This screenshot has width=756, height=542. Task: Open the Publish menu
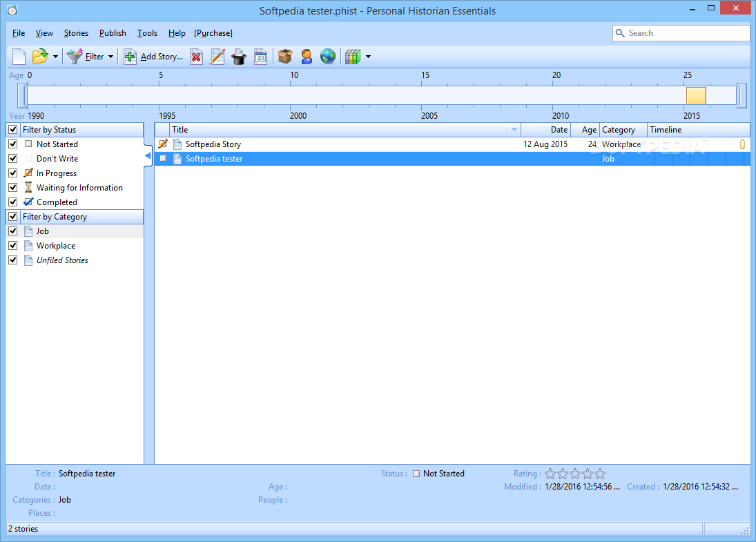(x=113, y=32)
